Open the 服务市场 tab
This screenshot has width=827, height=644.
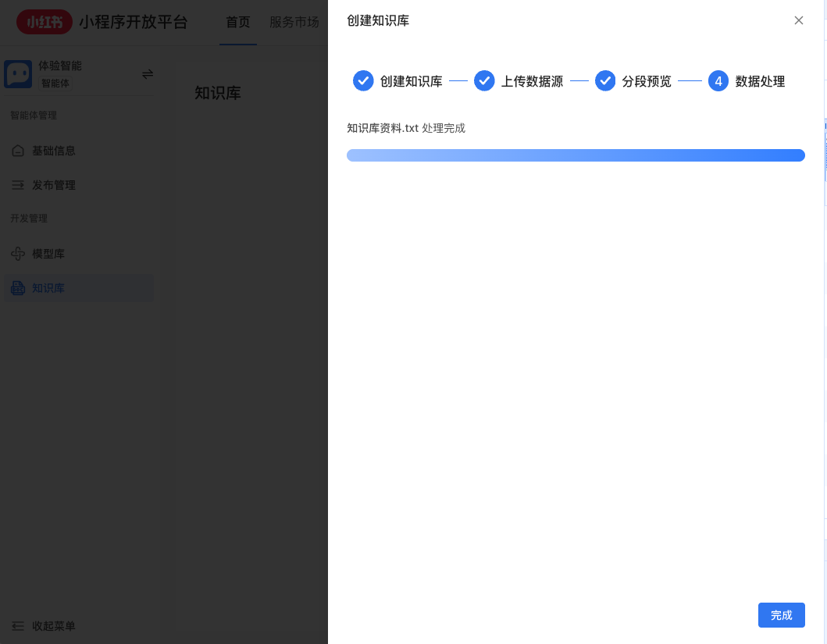[294, 23]
